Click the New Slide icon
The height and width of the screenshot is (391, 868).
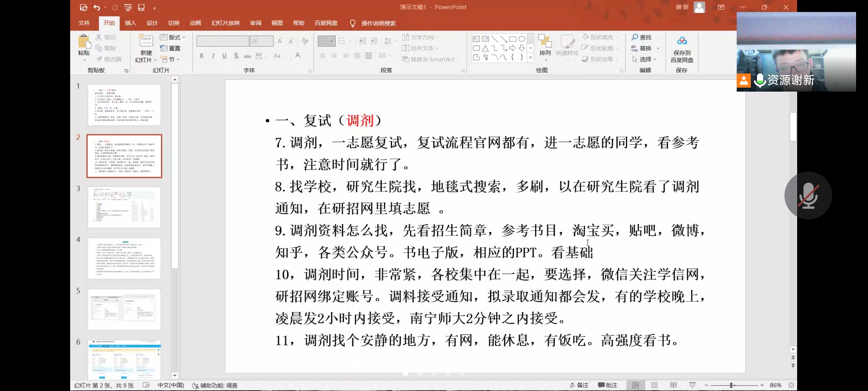pyautogui.click(x=146, y=41)
